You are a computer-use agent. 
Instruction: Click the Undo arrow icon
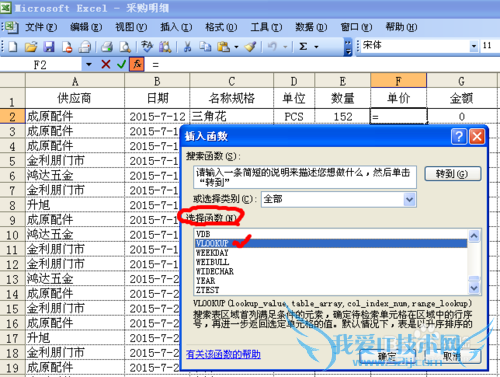(x=272, y=47)
